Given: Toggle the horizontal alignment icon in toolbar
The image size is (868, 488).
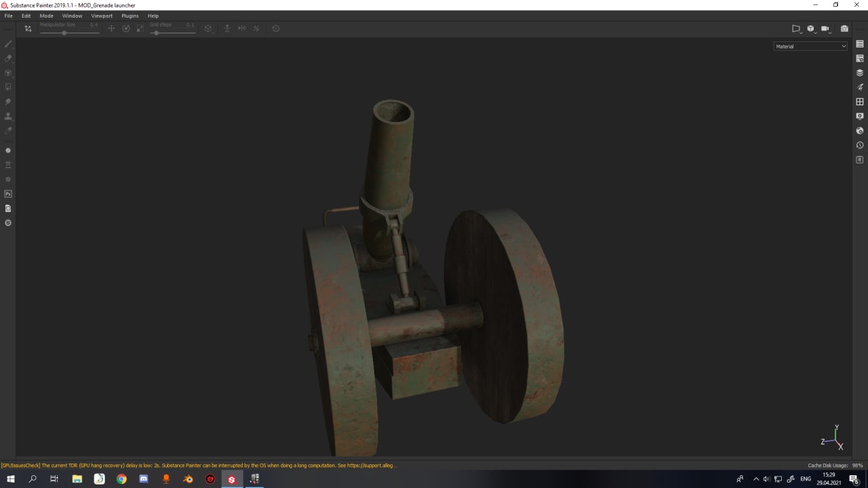Looking at the screenshot, I should pos(227,28).
